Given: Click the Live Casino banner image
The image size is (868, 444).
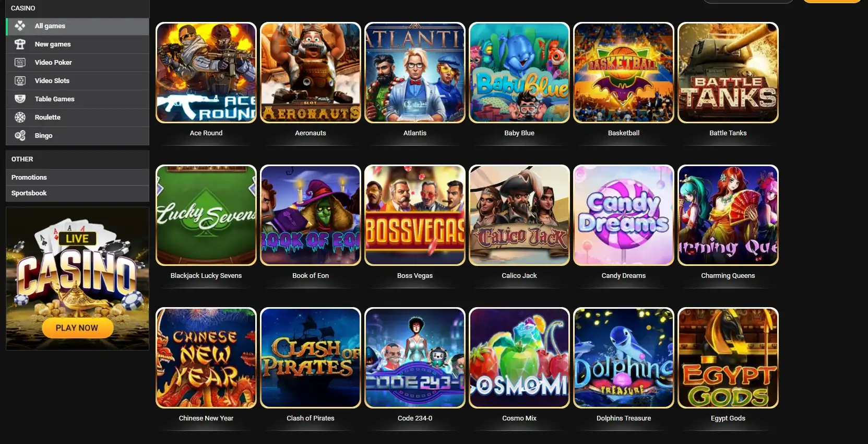Looking at the screenshot, I should [x=77, y=278].
